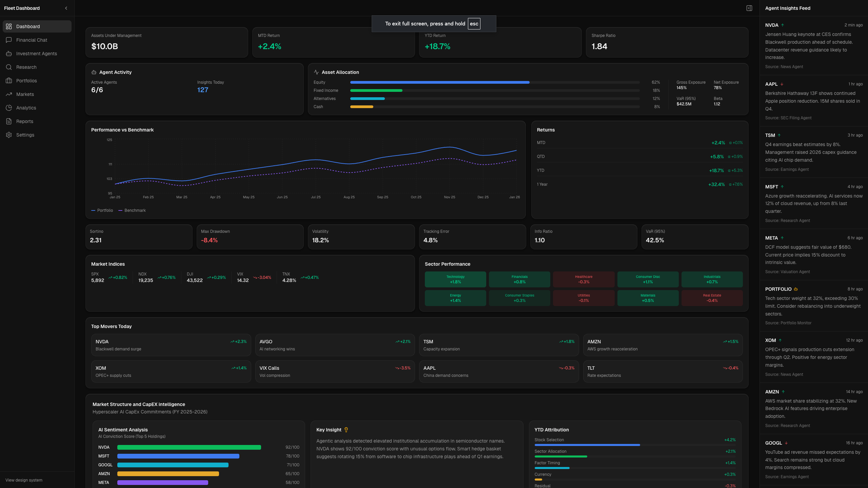The width and height of the screenshot is (868, 488).
Task: Click the Research magnifier icon
Action: pyautogui.click(x=9, y=67)
